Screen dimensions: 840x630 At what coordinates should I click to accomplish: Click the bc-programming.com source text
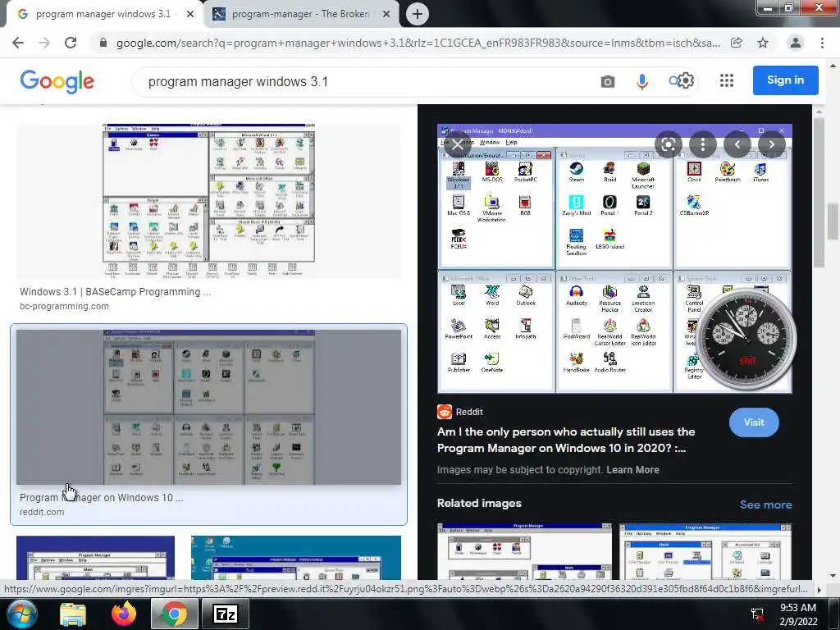[x=64, y=307]
